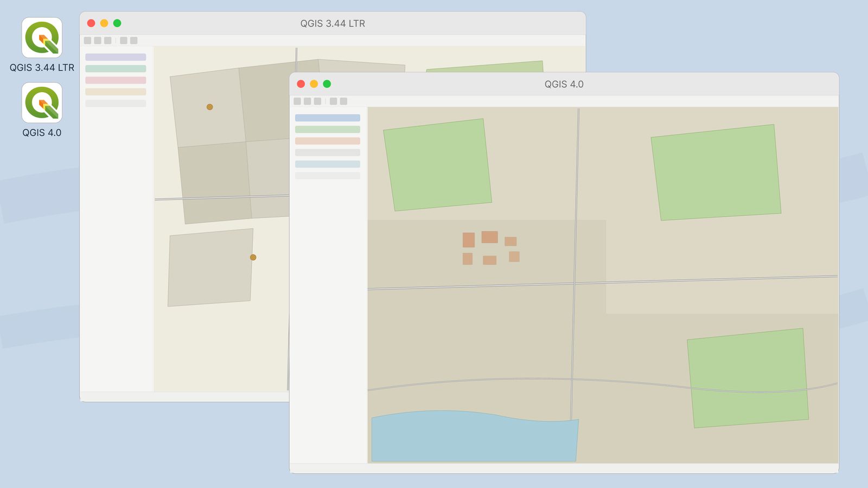Image resolution: width=868 pixels, height=488 pixels.
Task: Select the salmon layer entry in QGIS 4.0 sidebar
Action: 328,141
